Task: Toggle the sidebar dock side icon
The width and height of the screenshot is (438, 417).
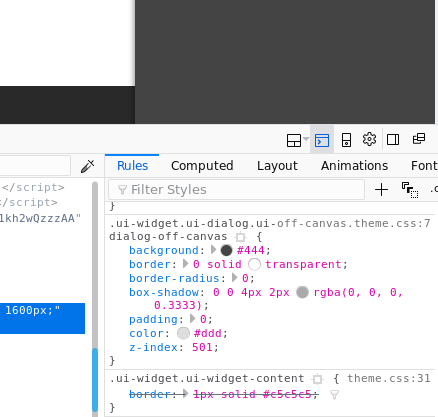Action: 393,139
